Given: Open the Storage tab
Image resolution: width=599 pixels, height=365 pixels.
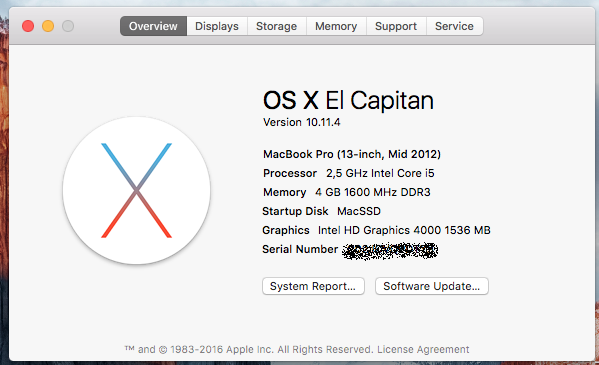Looking at the screenshot, I should tap(276, 26).
